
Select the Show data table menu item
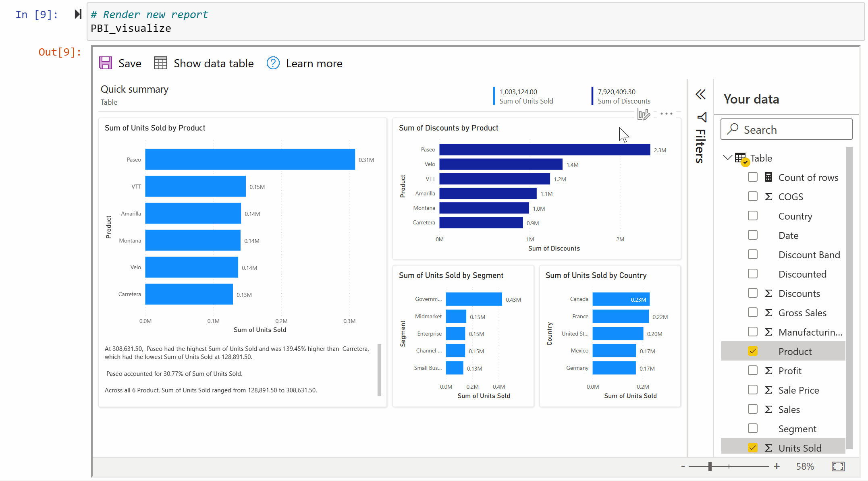point(203,63)
